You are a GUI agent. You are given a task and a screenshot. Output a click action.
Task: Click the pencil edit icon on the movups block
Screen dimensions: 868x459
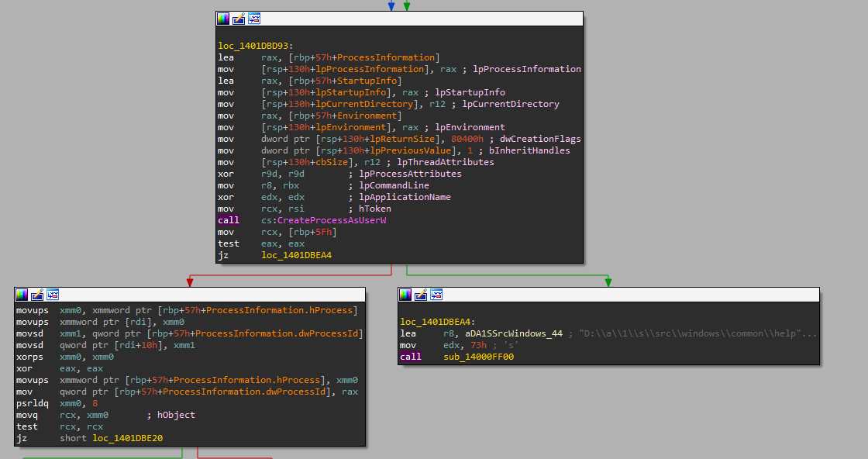pyautogui.click(x=37, y=295)
